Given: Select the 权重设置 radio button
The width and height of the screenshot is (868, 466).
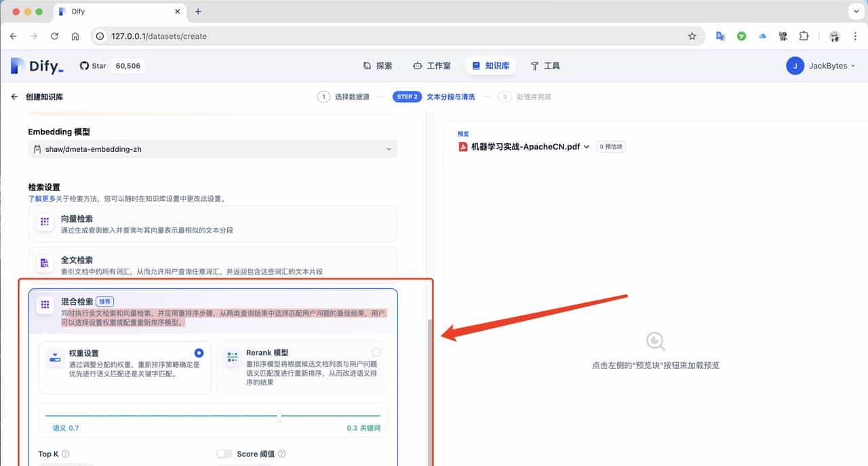Looking at the screenshot, I should [200, 352].
